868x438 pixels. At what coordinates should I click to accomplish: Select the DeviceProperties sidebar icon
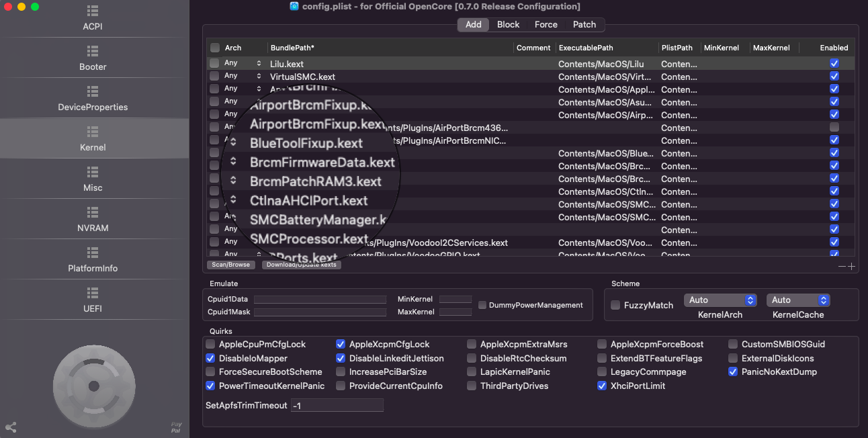click(x=93, y=92)
